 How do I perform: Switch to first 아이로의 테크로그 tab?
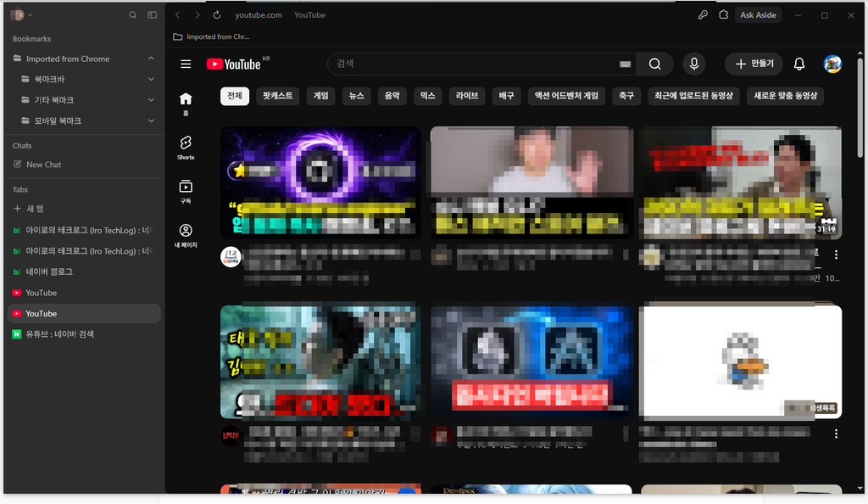click(x=84, y=230)
